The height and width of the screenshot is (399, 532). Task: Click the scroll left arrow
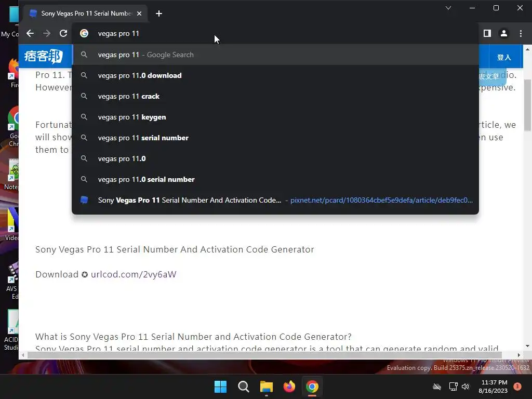(x=23, y=355)
